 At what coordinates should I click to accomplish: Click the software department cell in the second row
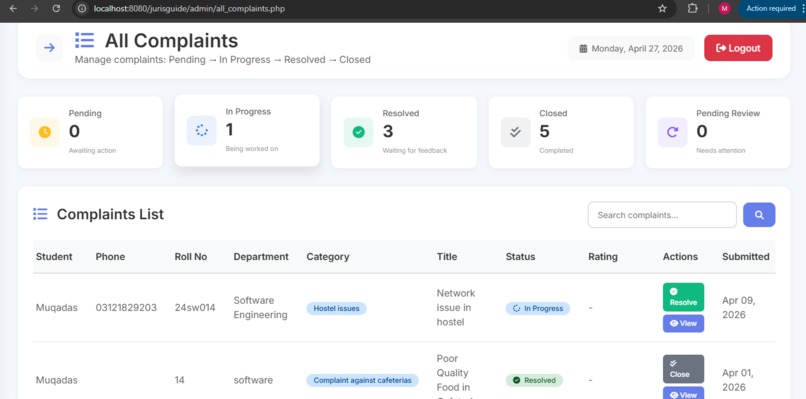click(253, 380)
